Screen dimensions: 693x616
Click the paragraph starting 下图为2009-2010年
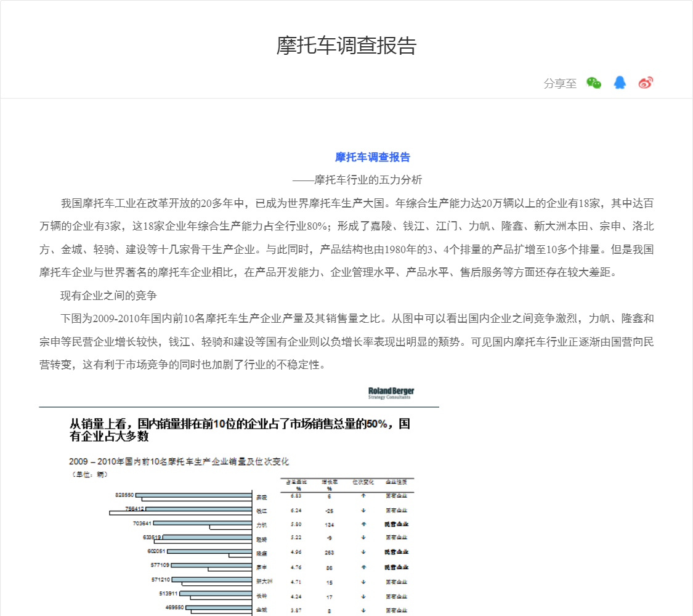tap(346, 342)
